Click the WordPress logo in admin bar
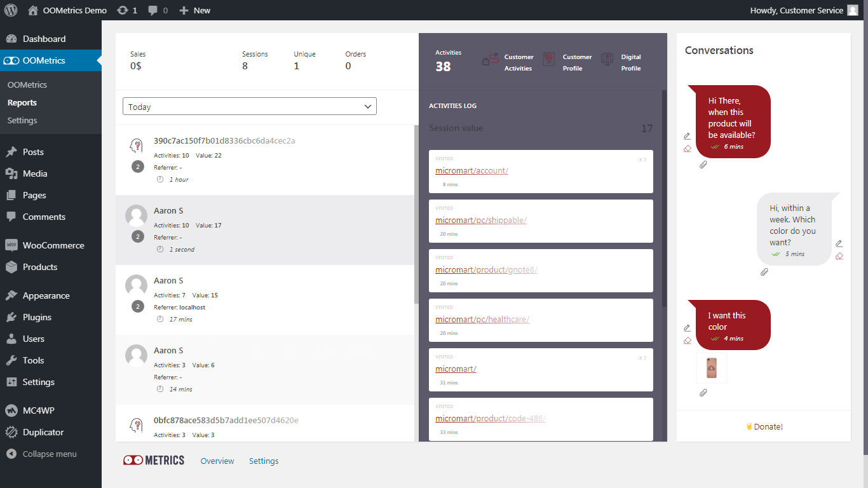 pyautogui.click(x=11, y=10)
